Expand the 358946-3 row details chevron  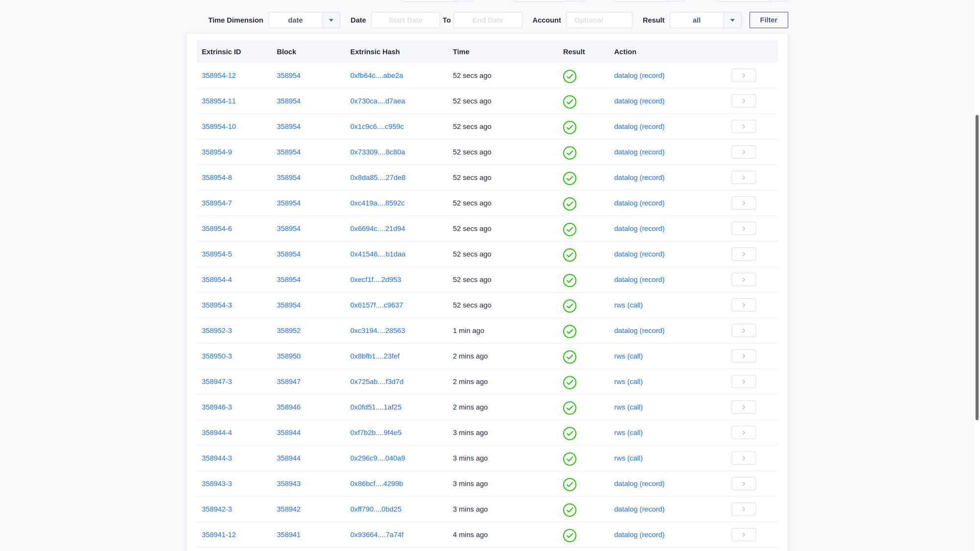click(x=743, y=407)
